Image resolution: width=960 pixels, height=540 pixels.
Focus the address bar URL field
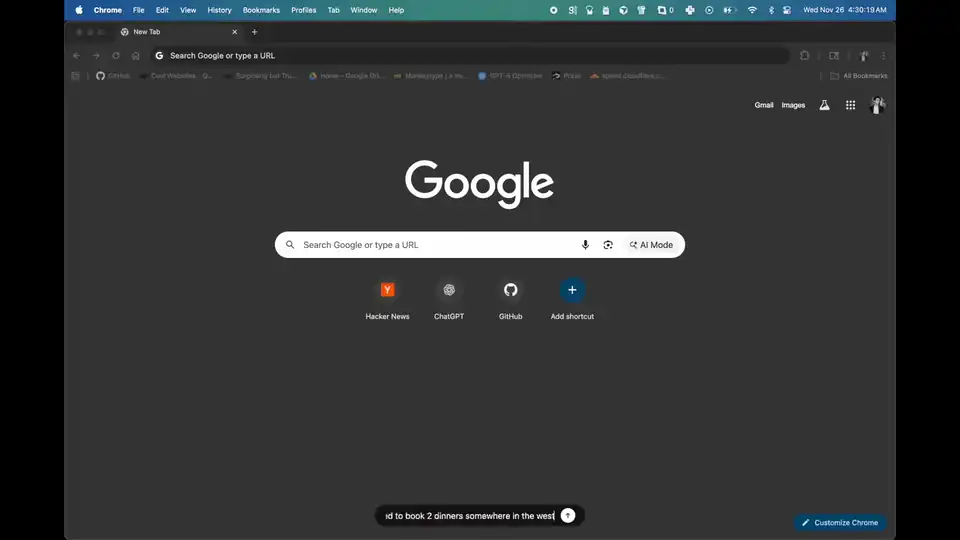coord(470,56)
